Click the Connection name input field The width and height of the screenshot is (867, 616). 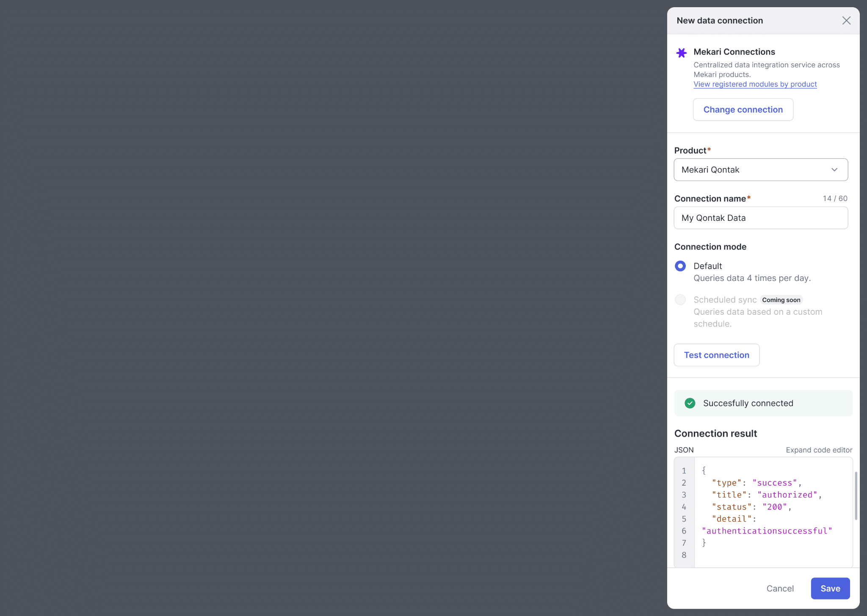pyautogui.click(x=761, y=218)
